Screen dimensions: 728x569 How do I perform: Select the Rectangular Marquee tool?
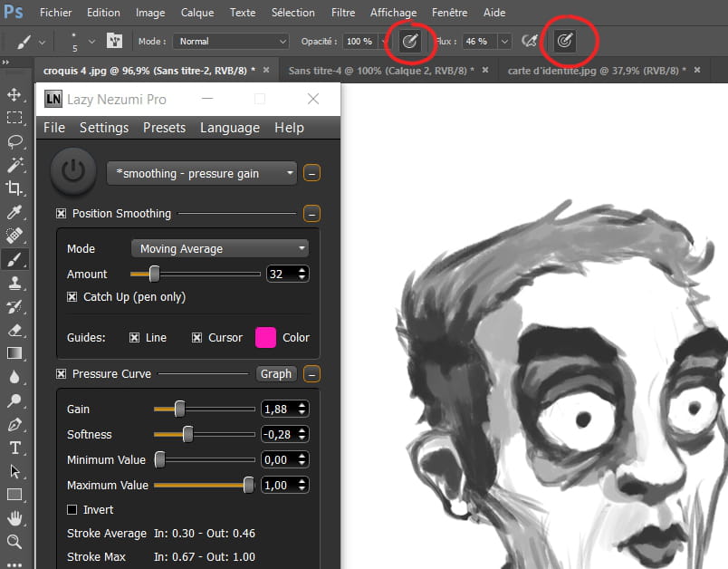coord(14,118)
